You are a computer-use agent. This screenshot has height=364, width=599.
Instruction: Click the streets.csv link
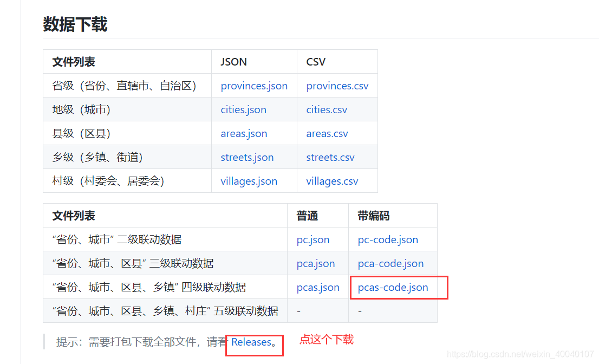pyautogui.click(x=330, y=158)
